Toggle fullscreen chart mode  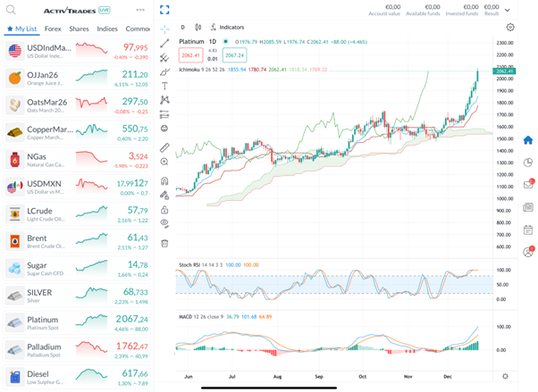pyautogui.click(x=164, y=10)
